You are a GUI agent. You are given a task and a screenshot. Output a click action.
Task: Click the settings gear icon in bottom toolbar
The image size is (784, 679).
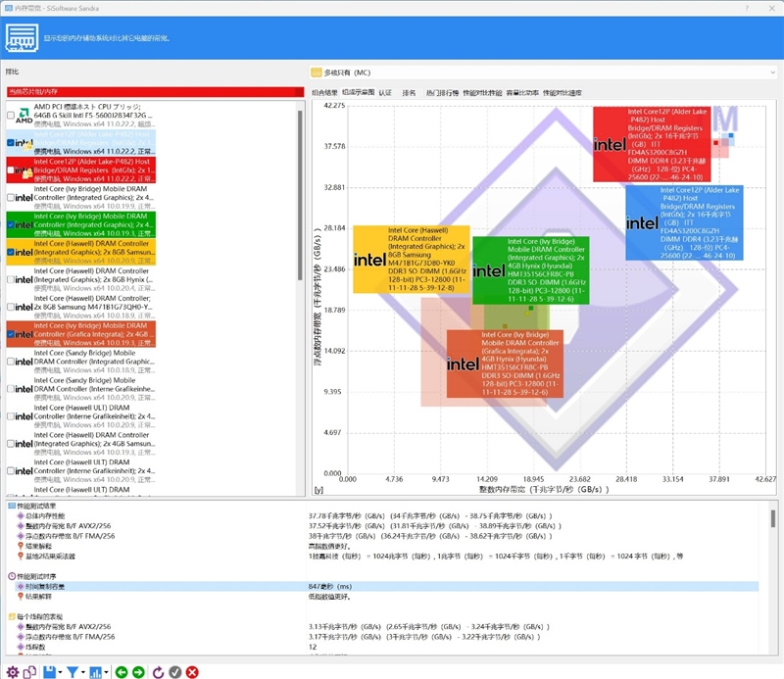pos(13,671)
